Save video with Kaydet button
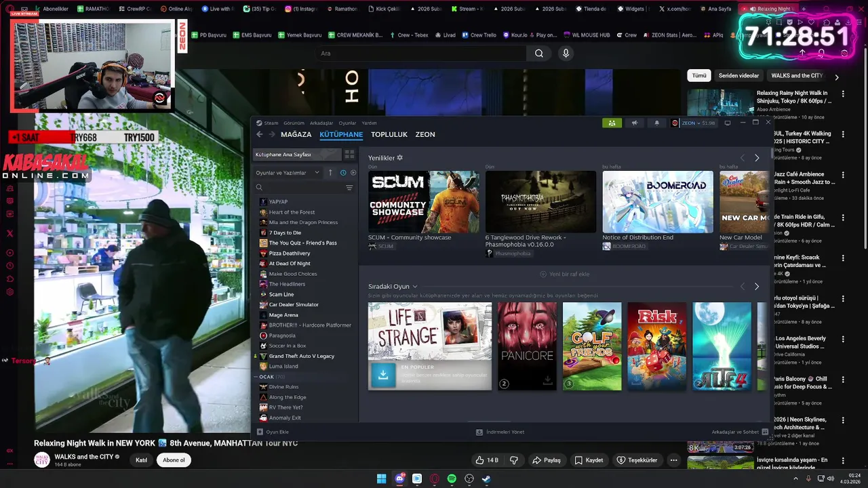Viewport: 868px width, 488px height. coord(589,460)
